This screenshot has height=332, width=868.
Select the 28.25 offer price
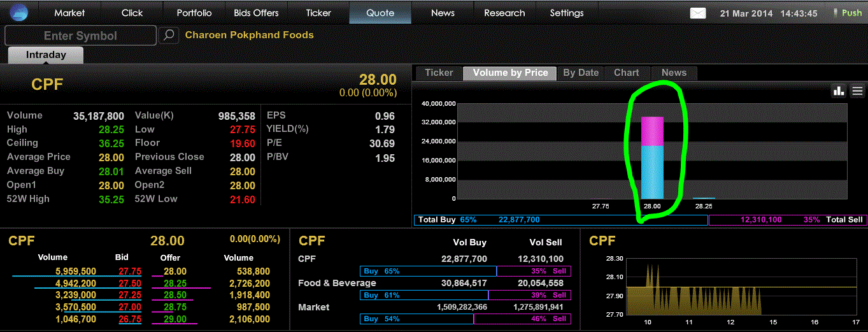pos(170,283)
